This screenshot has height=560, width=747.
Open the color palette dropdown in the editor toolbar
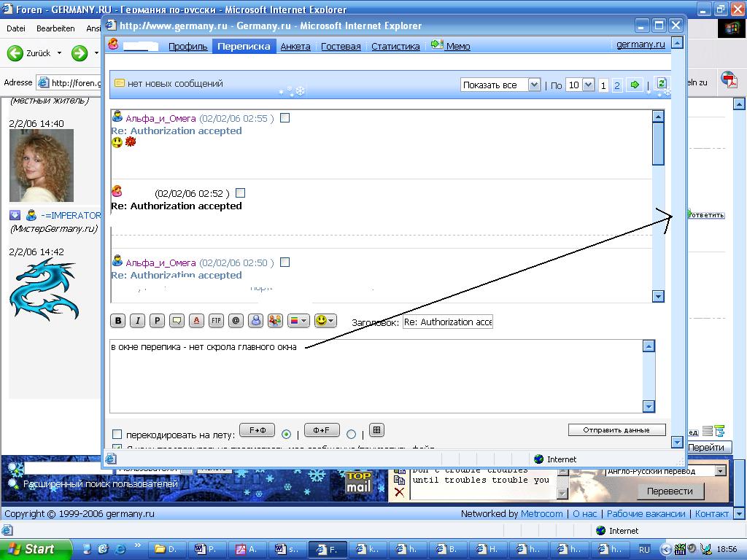click(298, 321)
